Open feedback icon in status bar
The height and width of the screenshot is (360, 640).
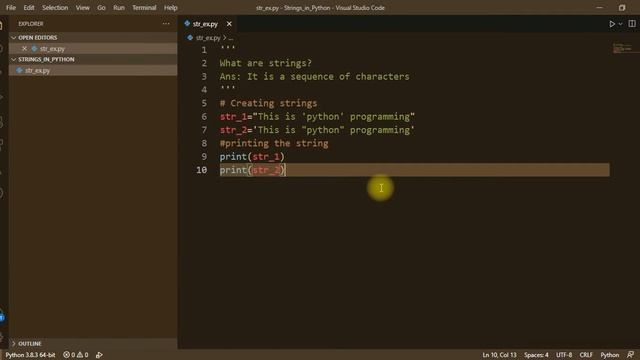click(x=631, y=355)
